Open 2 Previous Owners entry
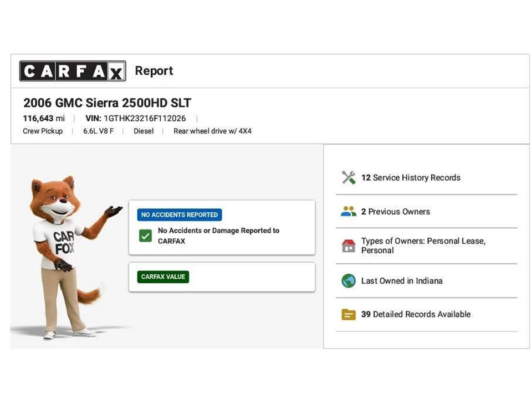The width and height of the screenshot is (532, 399). click(396, 211)
